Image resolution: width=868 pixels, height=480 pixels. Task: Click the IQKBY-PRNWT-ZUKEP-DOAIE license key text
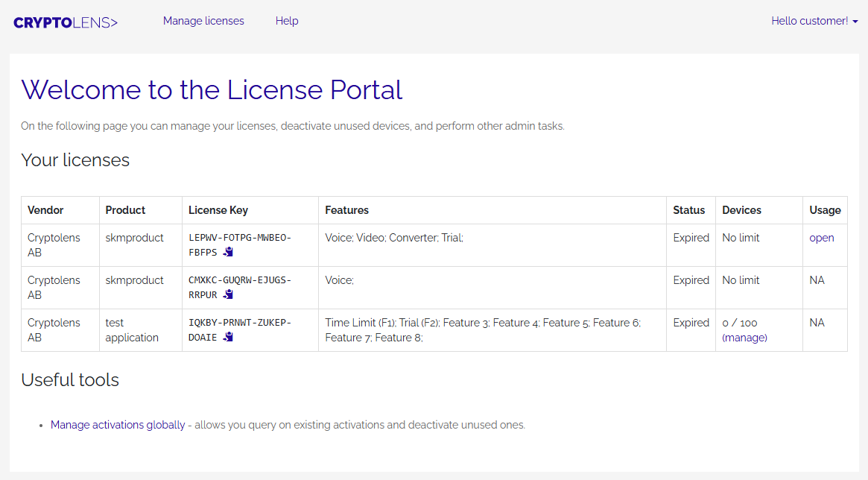[x=240, y=330]
